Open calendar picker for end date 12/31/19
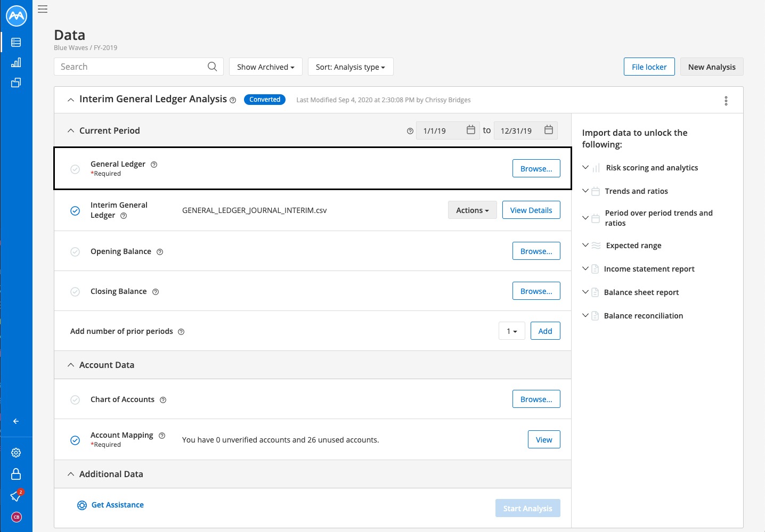 click(x=549, y=130)
